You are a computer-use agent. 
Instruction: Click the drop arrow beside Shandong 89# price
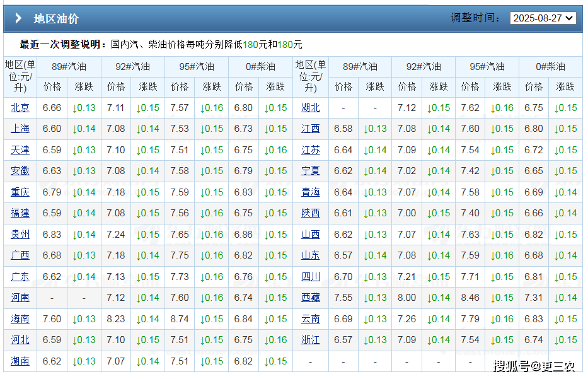click(376, 255)
